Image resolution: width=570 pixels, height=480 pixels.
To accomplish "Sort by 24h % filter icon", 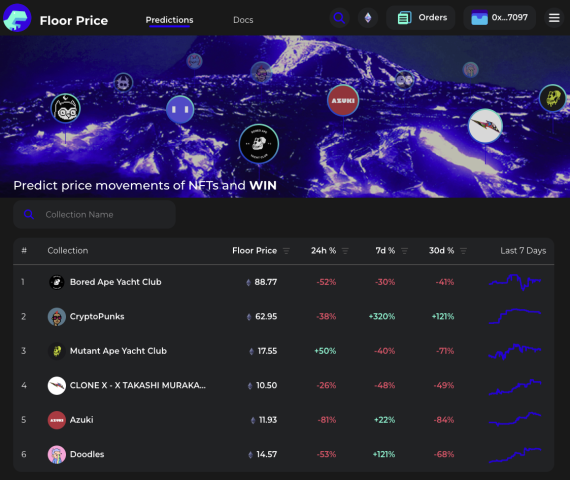I will point(345,251).
